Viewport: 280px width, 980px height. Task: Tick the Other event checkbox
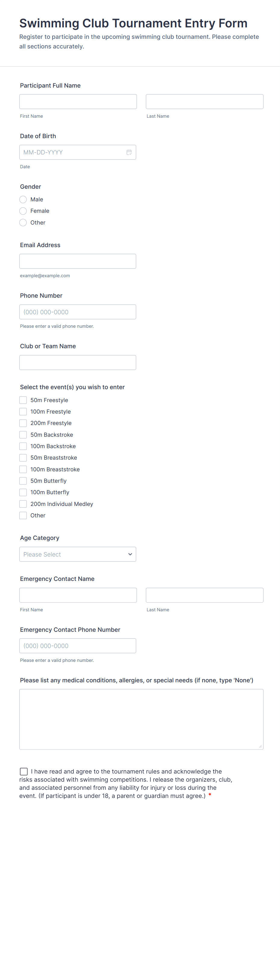pos(23,516)
